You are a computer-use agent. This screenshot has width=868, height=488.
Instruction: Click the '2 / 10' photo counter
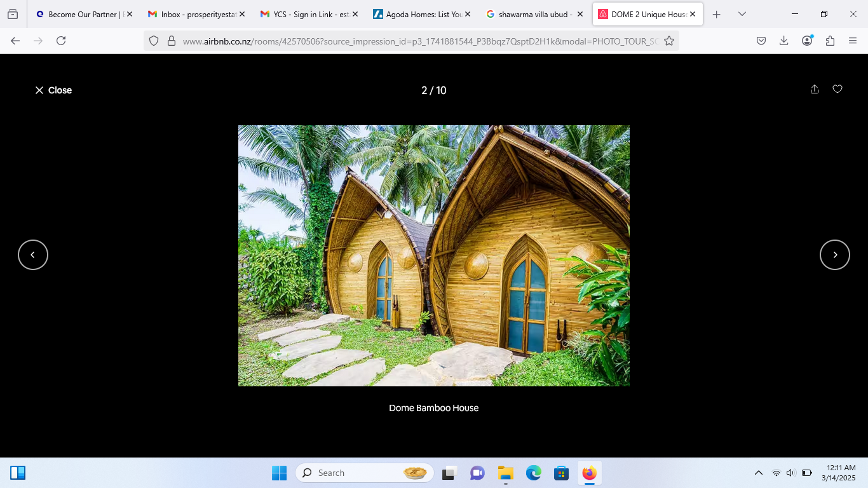(434, 90)
